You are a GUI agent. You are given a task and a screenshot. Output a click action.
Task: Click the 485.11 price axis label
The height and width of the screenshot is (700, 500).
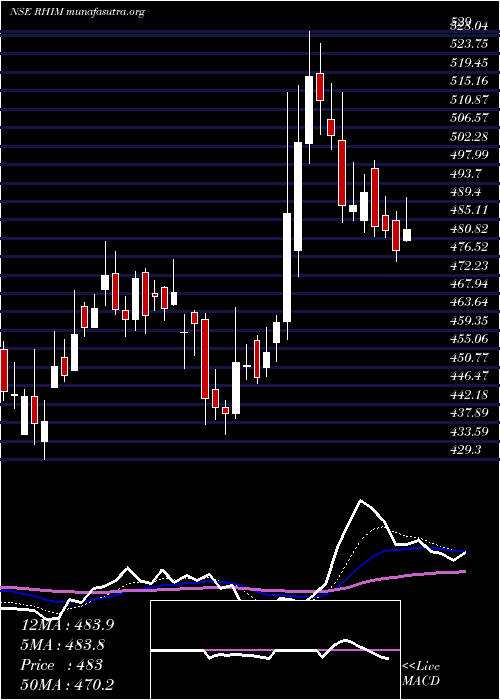(x=468, y=210)
